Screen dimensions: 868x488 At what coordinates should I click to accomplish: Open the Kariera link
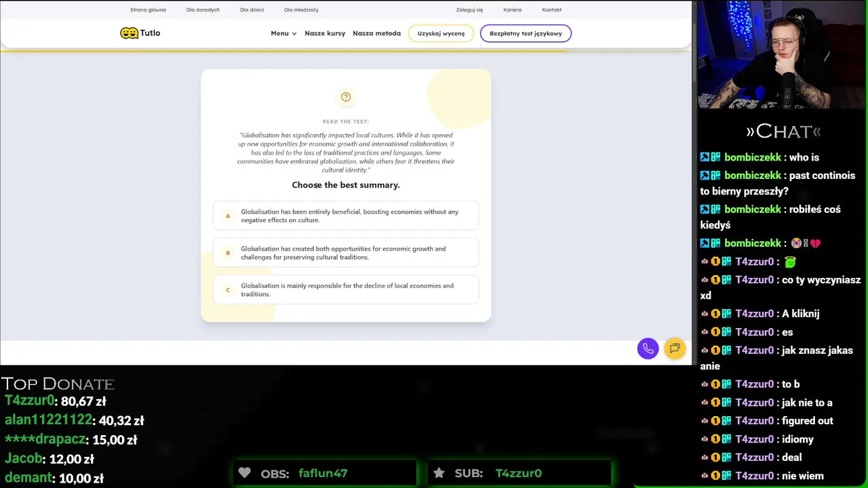513,10
